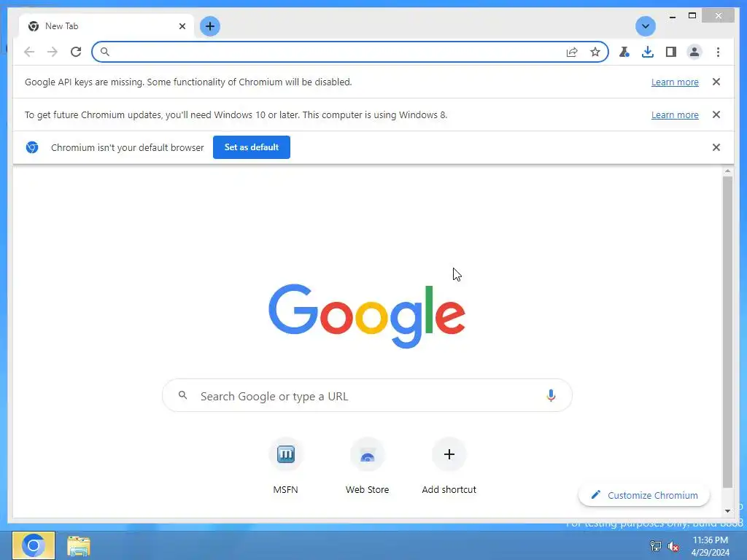Image resolution: width=747 pixels, height=560 pixels.
Task: Click the page scrollbar up arrow
Action: point(727,171)
